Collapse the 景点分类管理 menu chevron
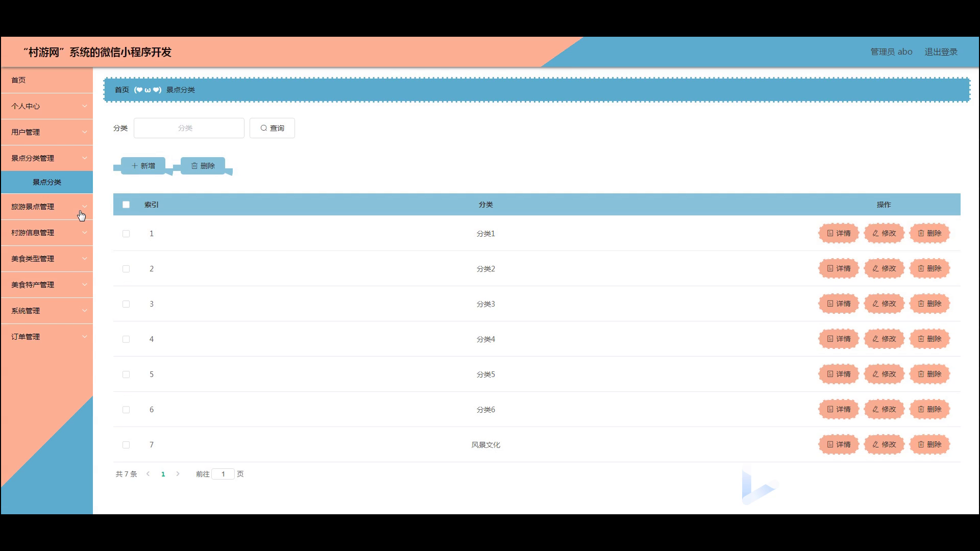Viewport: 980px width, 551px height. (x=85, y=158)
